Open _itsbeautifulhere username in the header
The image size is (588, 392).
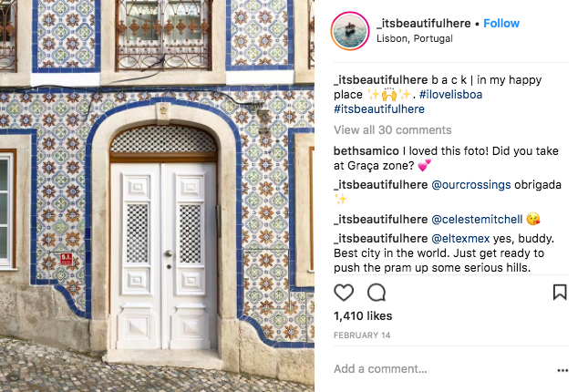(423, 24)
